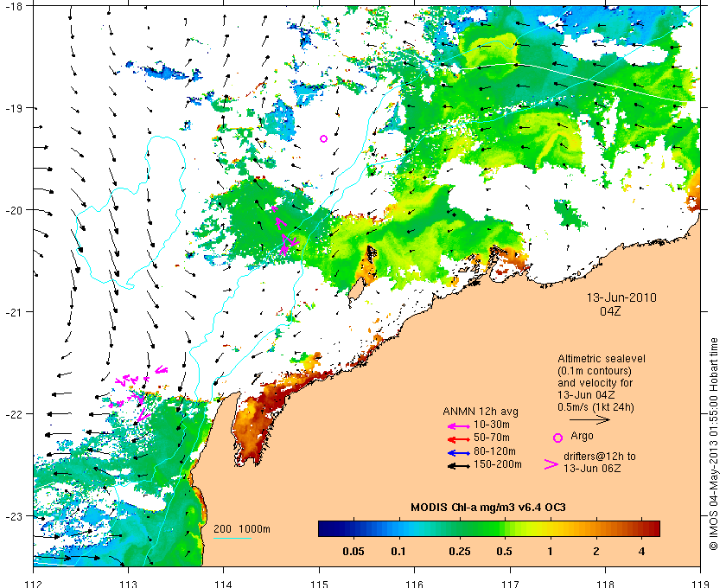The width and height of the screenshot is (726, 588).
Task: Click the latitude axis label -22
Action: click(x=13, y=414)
